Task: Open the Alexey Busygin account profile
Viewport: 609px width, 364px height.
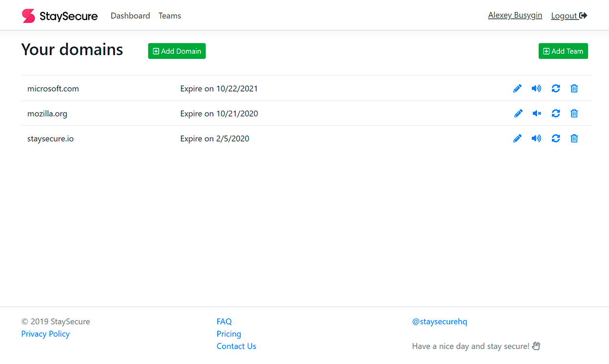Action: pos(515,15)
